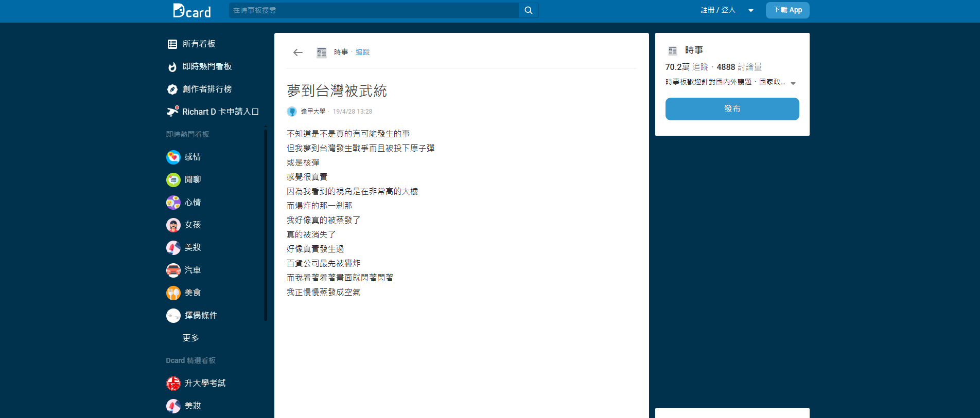Click 註冊 / 登入 link

point(717,10)
